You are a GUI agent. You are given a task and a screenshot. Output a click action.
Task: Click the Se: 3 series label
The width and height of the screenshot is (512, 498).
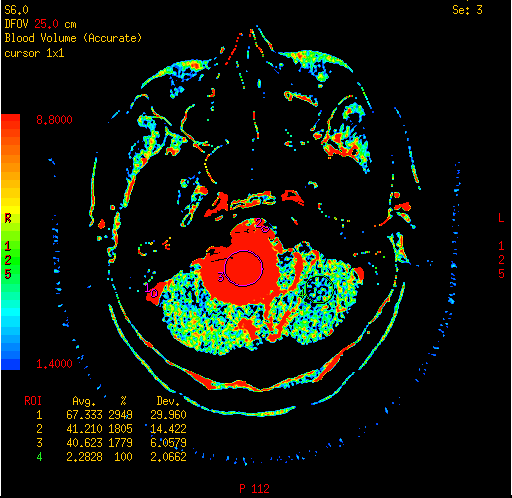467,10
